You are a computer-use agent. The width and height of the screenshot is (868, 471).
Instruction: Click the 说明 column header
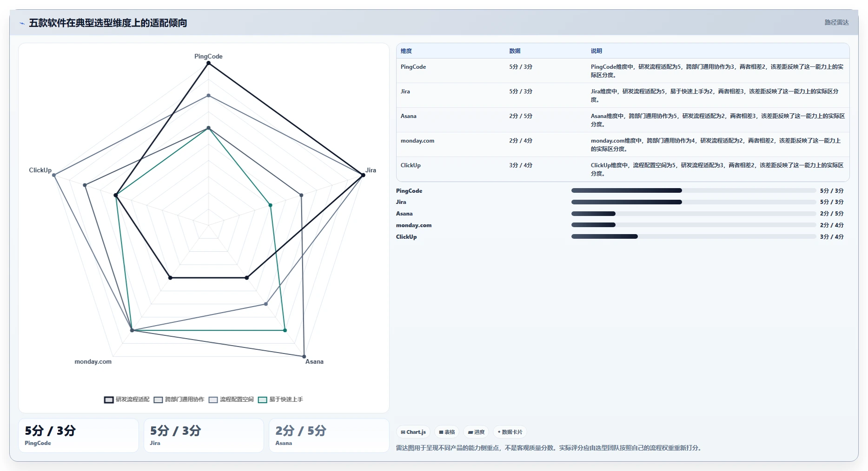pos(596,51)
